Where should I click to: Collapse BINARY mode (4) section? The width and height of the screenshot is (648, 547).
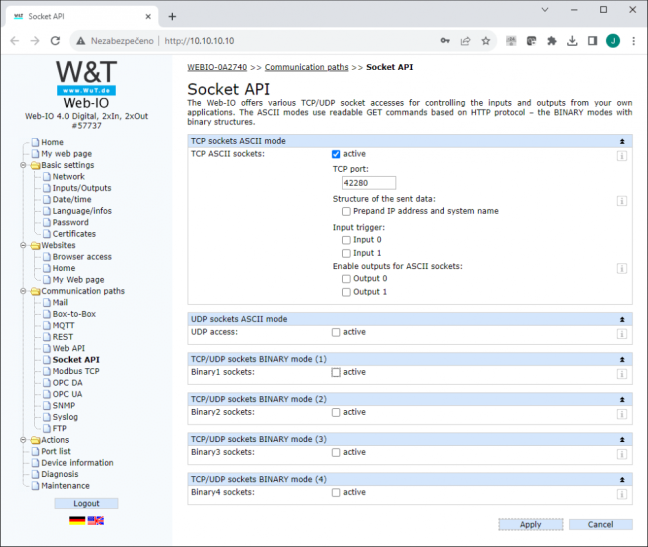click(622, 480)
